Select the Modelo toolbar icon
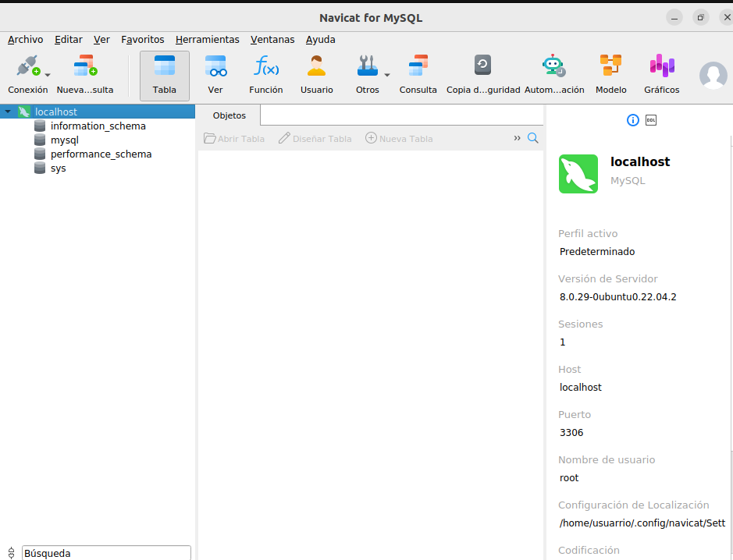This screenshot has height=560, width=733. click(x=610, y=66)
